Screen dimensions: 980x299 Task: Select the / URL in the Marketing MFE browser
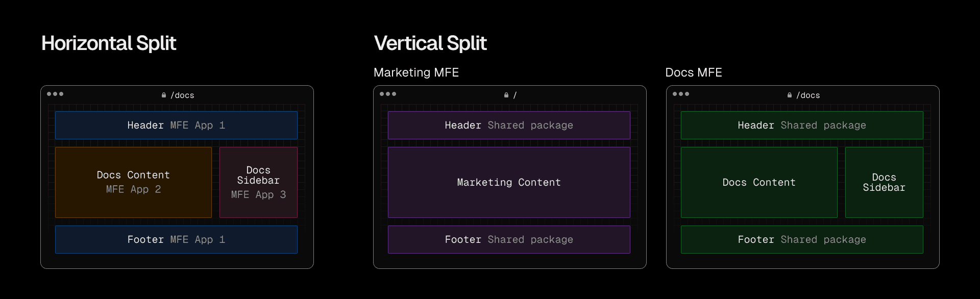point(515,95)
